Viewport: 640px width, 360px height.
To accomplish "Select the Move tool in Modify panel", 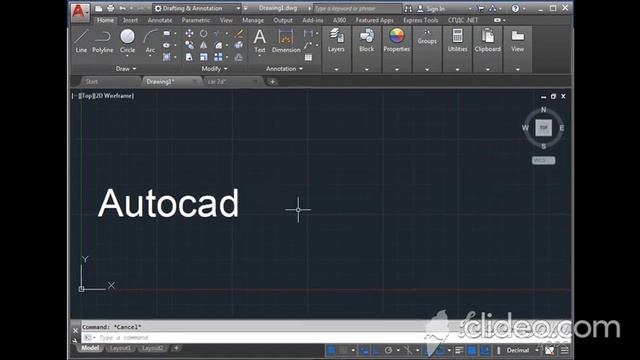I will coord(189,33).
